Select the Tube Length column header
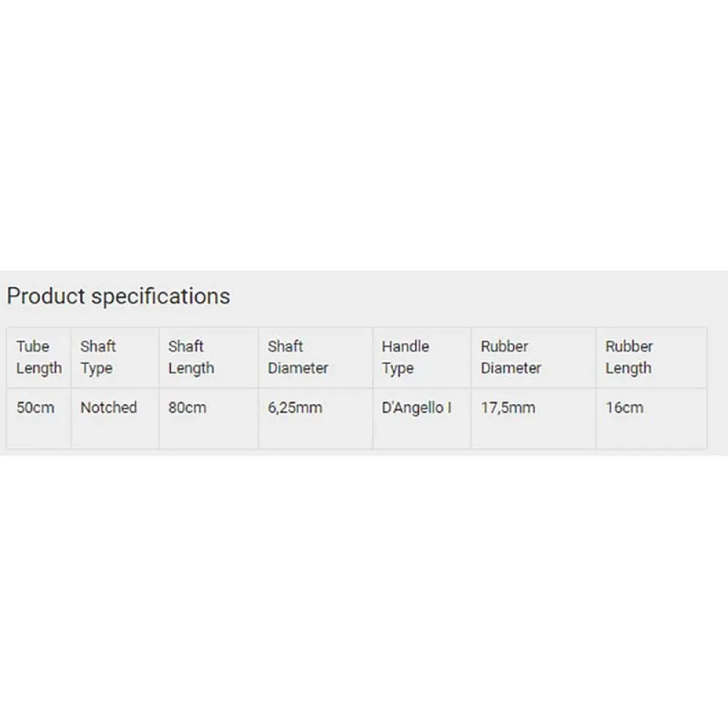 pos(39,357)
